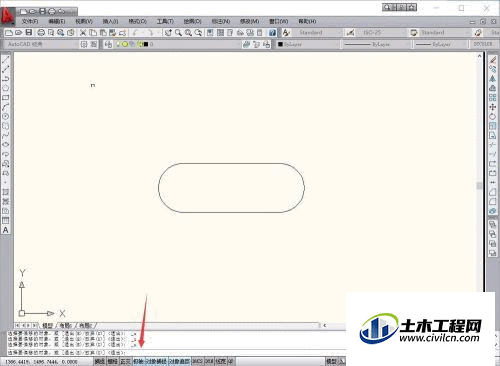Image resolution: width=500 pixels, height=366 pixels.
Task: Toggle Object Snap in status bar
Action: coord(156,361)
